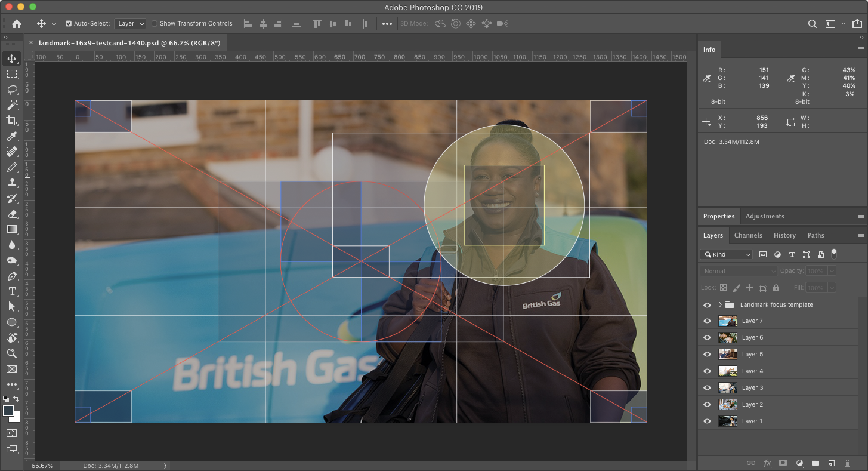Screen dimensions: 868x471
Task: Hide the Landmark focus template group
Action: 707,305
